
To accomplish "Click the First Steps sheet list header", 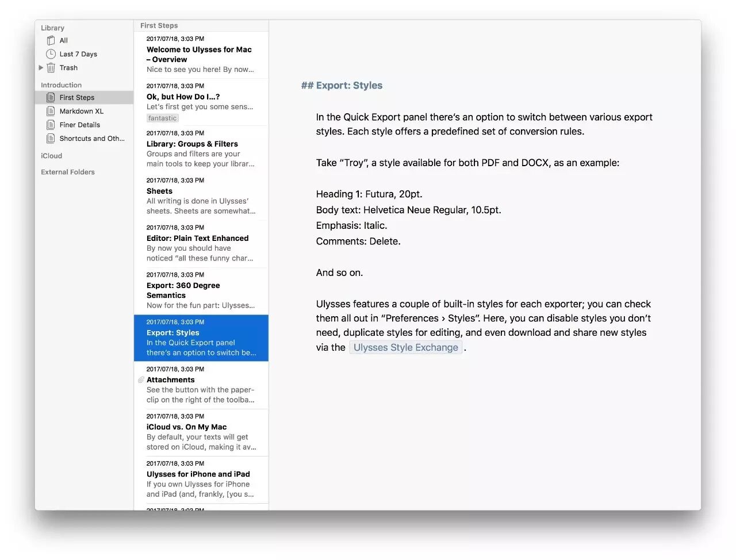I will [x=201, y=25].
